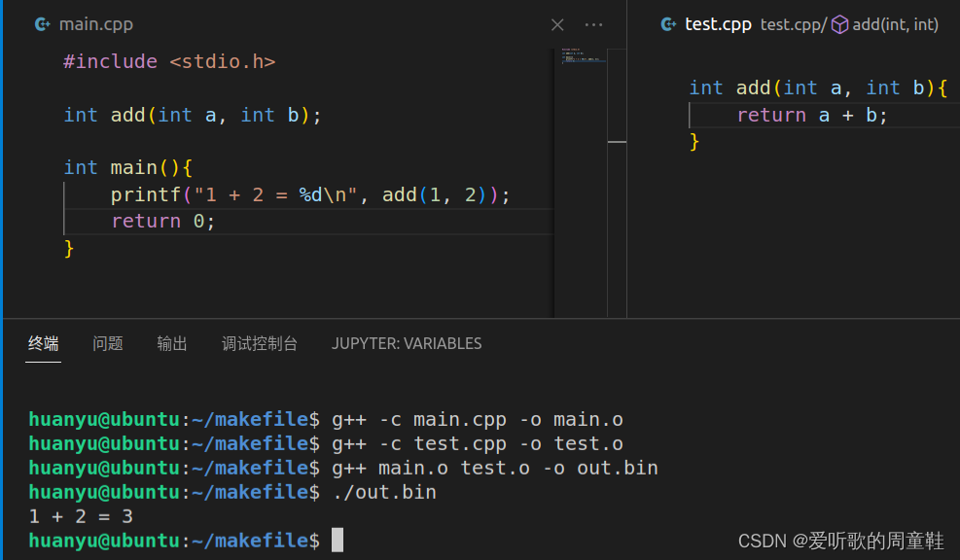Click the closing brace in test.cpp
The width and height of the screenshot is (960, 560).
coord(694,142)
